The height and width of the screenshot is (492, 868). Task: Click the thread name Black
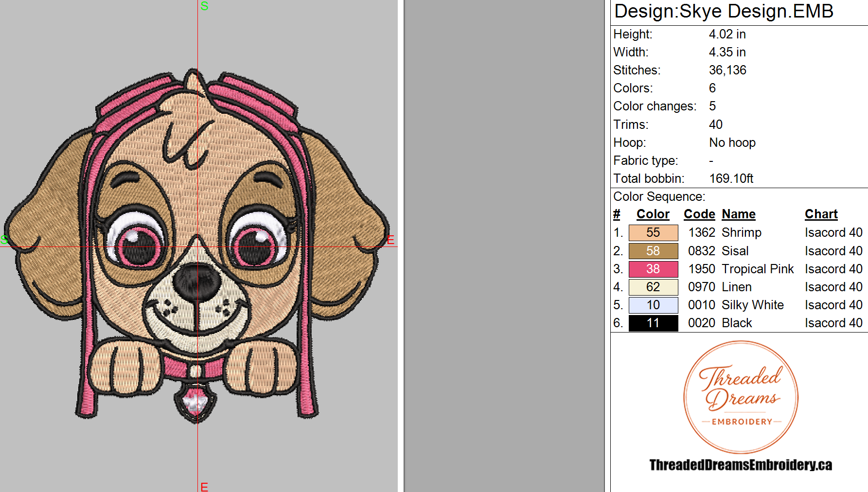pos(737,323)
